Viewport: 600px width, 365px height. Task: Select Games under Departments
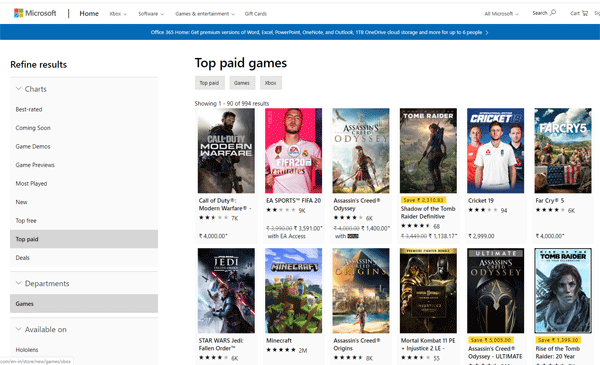pos(84,303)
